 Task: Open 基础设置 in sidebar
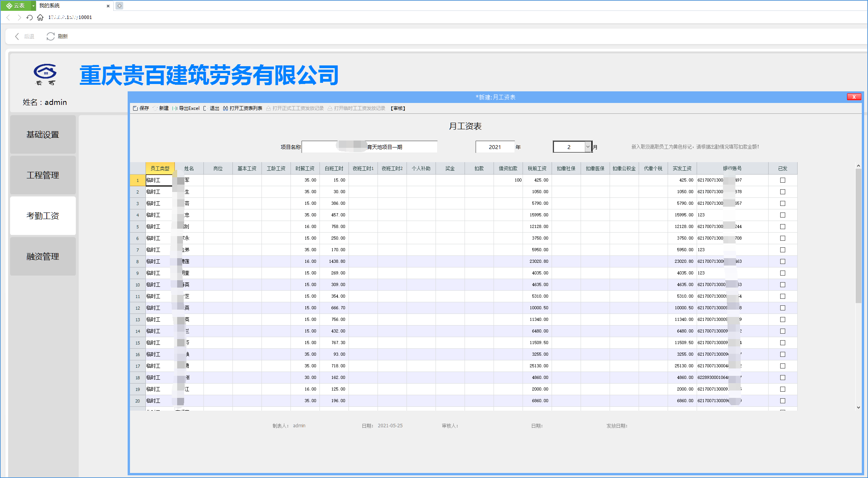pos(43,134)
